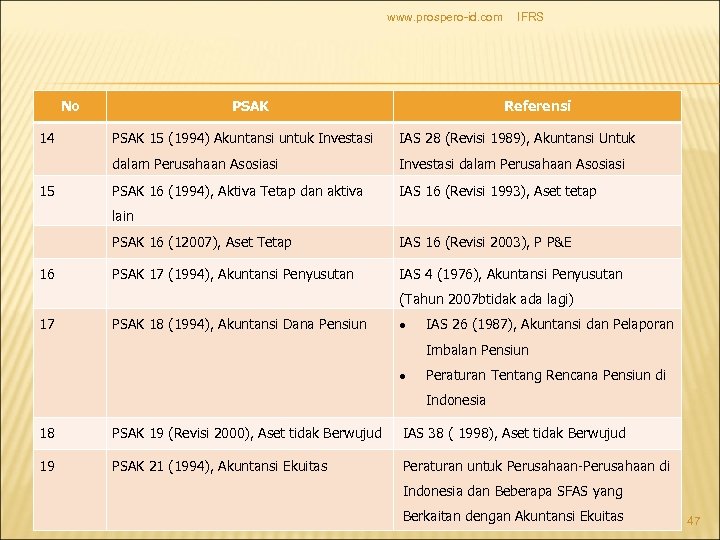The image size is (720, 540).
Task: Click 'PSAK 16 (1994), Aktiva Tetap' cell
Action: 250,201
